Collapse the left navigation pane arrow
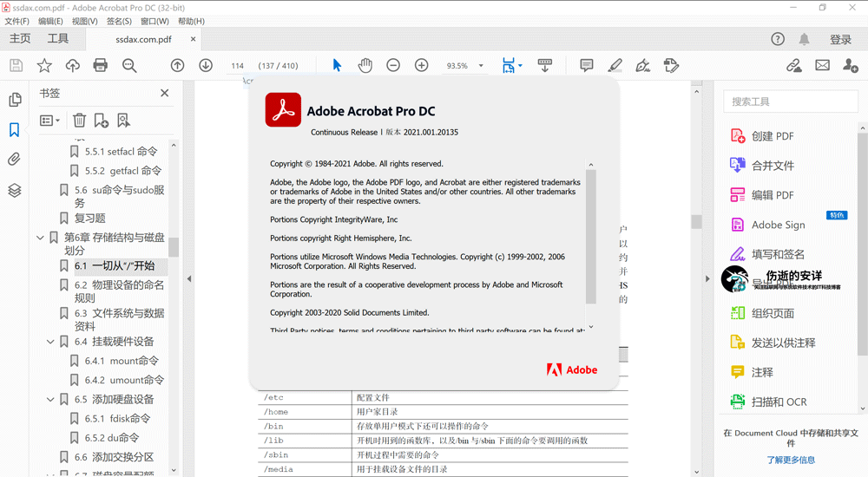868x477 pixels. (x=189, y=279)
